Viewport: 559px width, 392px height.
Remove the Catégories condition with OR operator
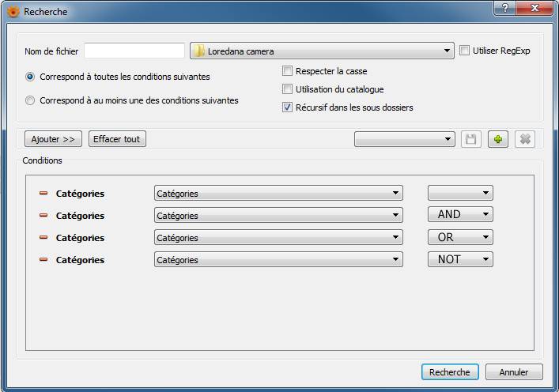[x=43, y=238]
